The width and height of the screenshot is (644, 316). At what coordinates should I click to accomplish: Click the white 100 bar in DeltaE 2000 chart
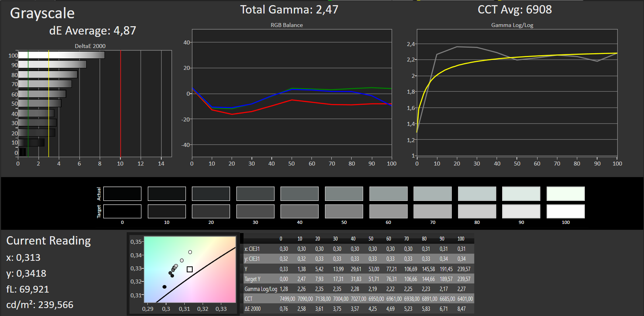point(61,55)
